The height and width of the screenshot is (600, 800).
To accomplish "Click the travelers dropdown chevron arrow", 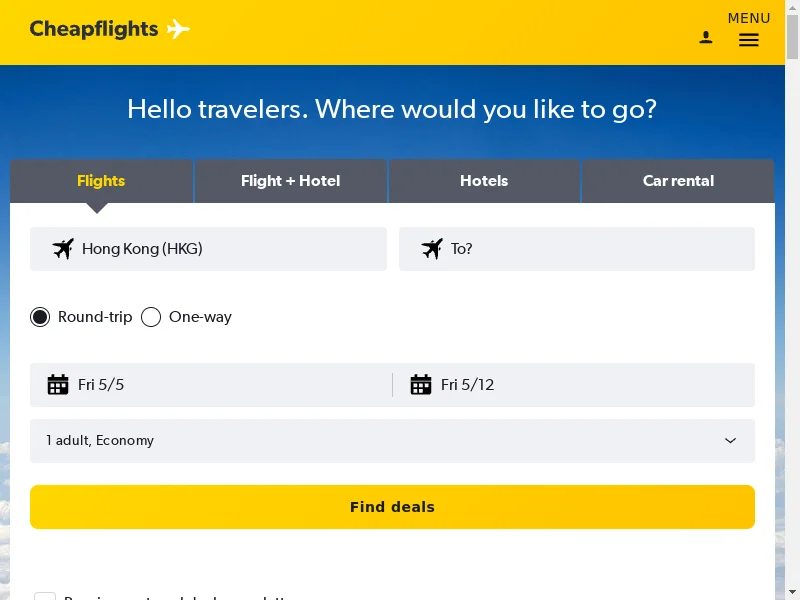I will tap(730, 441).
